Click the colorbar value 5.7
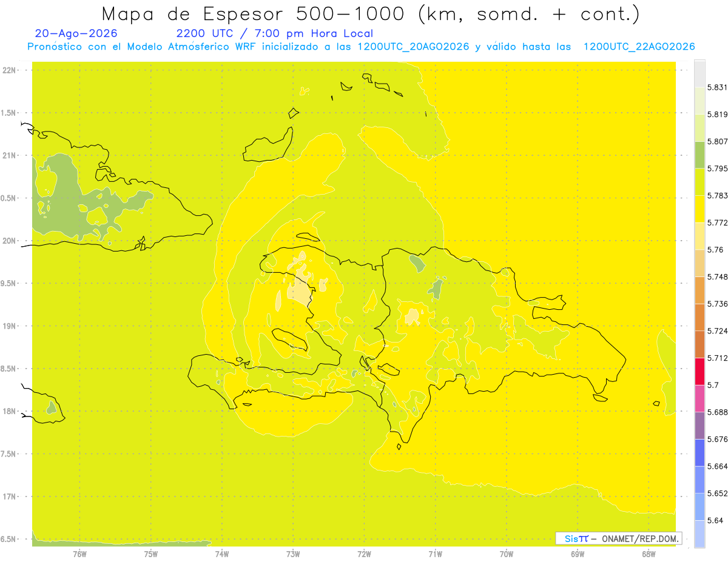The height and width of the screenshot is (562, 728). (713, 385)
